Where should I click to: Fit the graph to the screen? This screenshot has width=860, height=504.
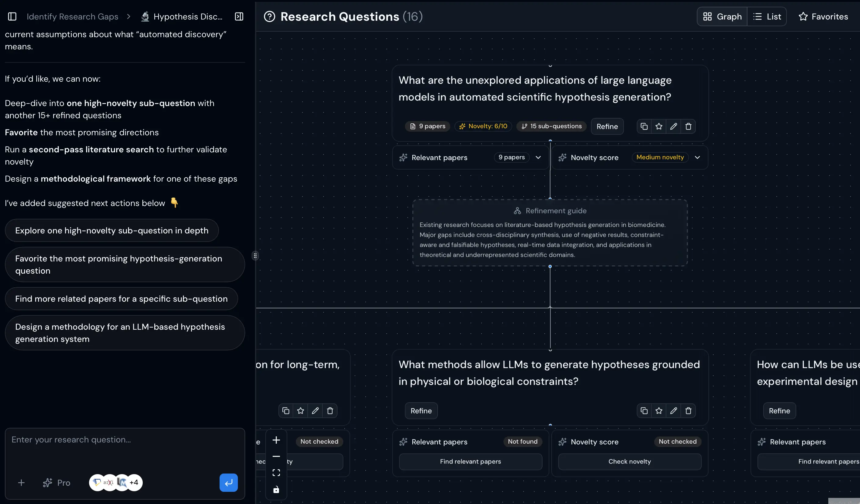pyautogui.click(x=276, y=472)
